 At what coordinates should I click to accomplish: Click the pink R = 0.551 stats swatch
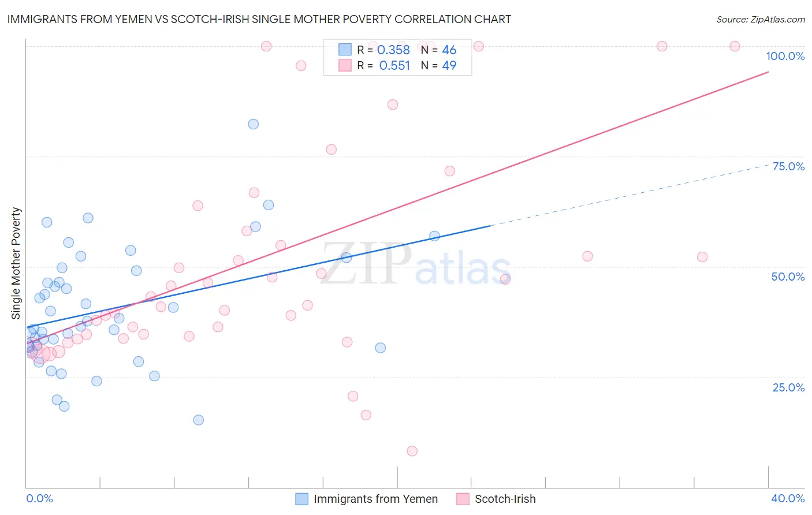(345, 65)
